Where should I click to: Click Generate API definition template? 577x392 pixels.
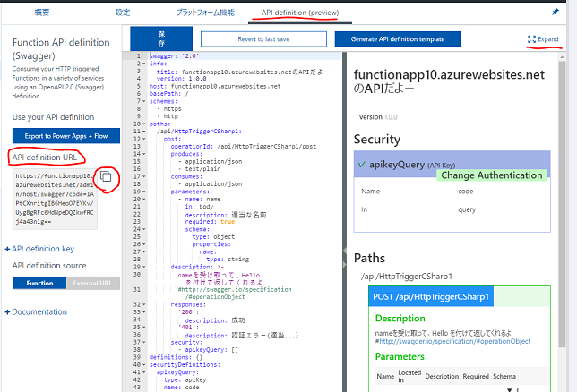tap(398, 39)
